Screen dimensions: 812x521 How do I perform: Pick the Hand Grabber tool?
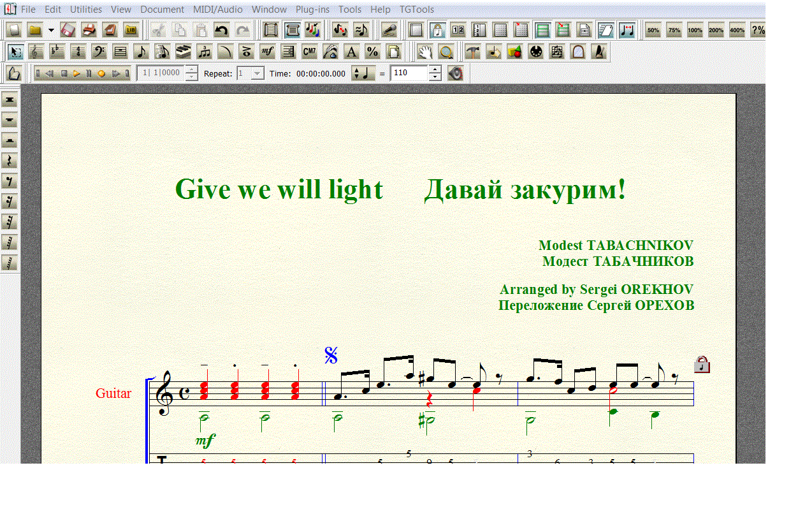425,52
